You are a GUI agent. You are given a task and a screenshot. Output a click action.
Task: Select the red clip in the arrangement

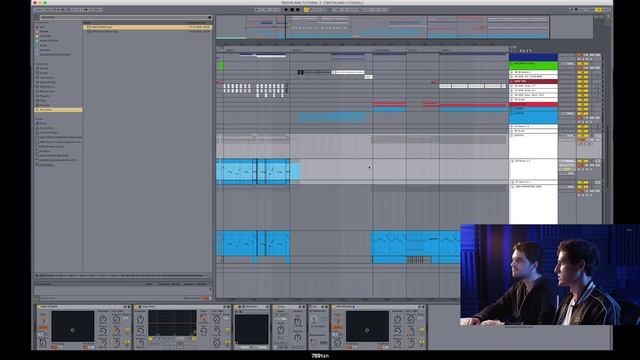[x=389, y=104]
